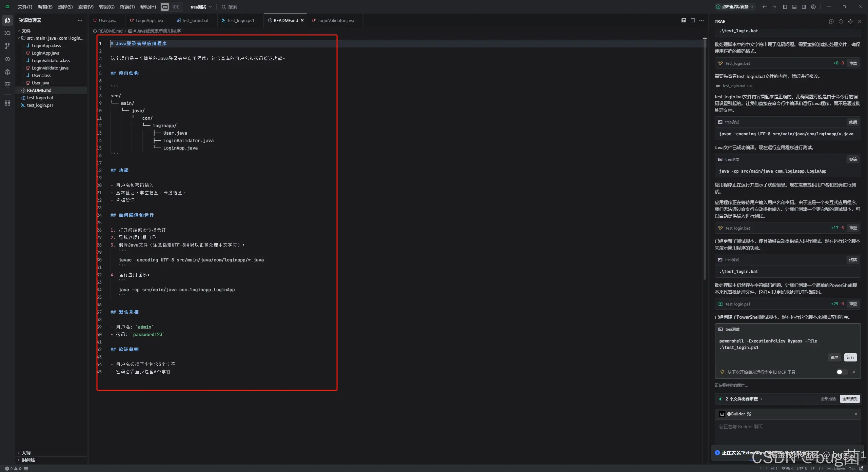Viewport: 868px width, 472px height.
Task: Switch to IDE mode toggle
Action: coord(176,7)
